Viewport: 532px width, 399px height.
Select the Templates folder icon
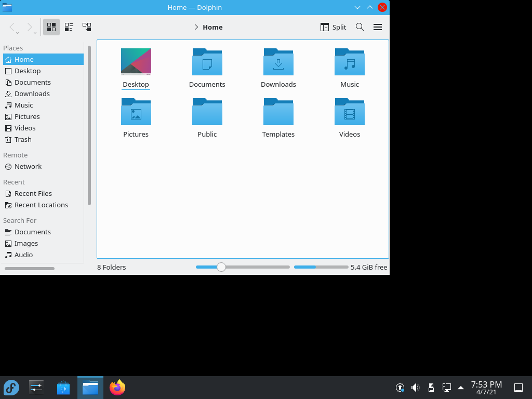tap(278, 112)
